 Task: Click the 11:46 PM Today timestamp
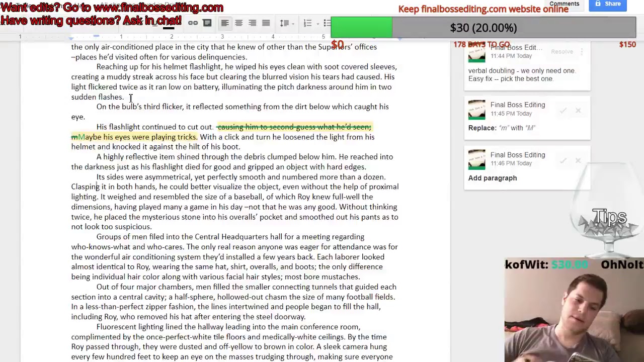[x=512, y=163]
